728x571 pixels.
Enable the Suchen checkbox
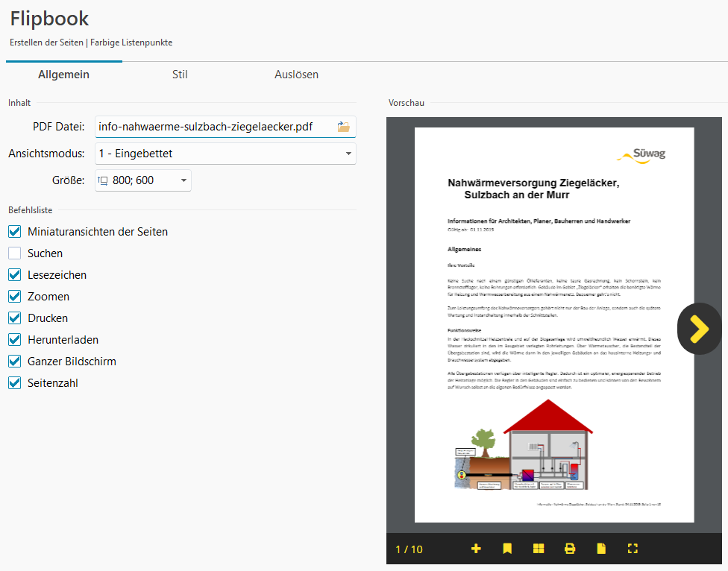pyautogui.click(x=15, y=253)
